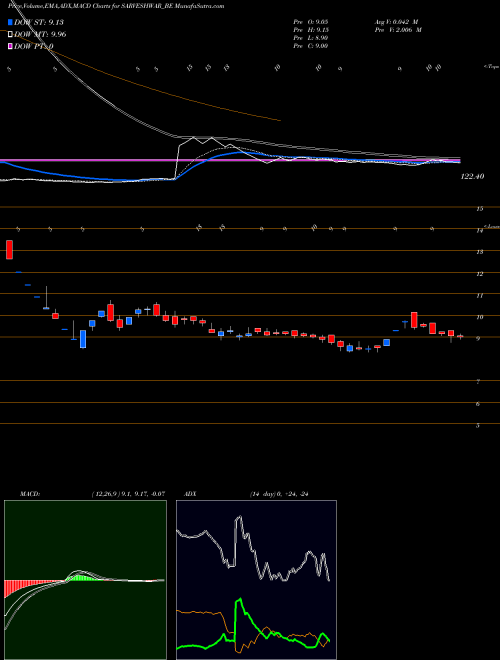
Task: Click the price axis label 5
Action: (x=478, y=426)
